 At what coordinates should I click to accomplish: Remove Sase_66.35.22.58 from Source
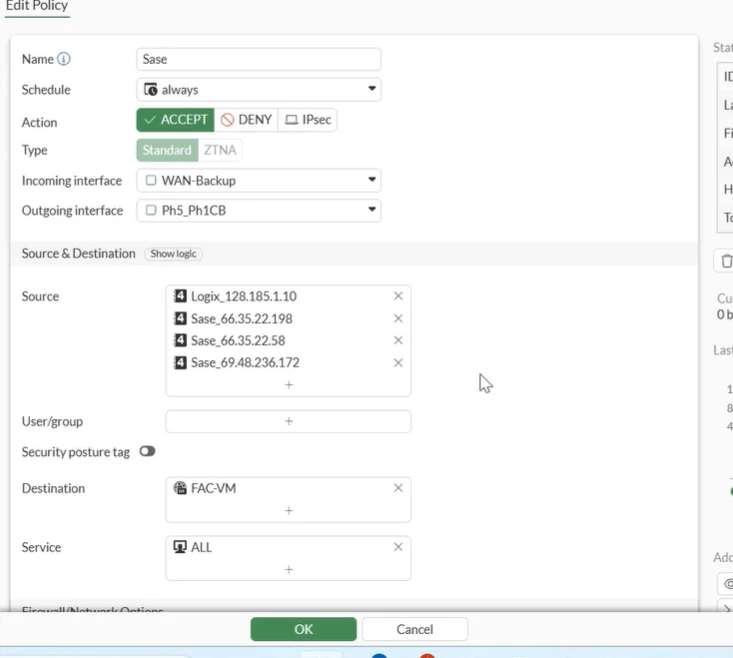pyautogui.click(x=398, y=340)
